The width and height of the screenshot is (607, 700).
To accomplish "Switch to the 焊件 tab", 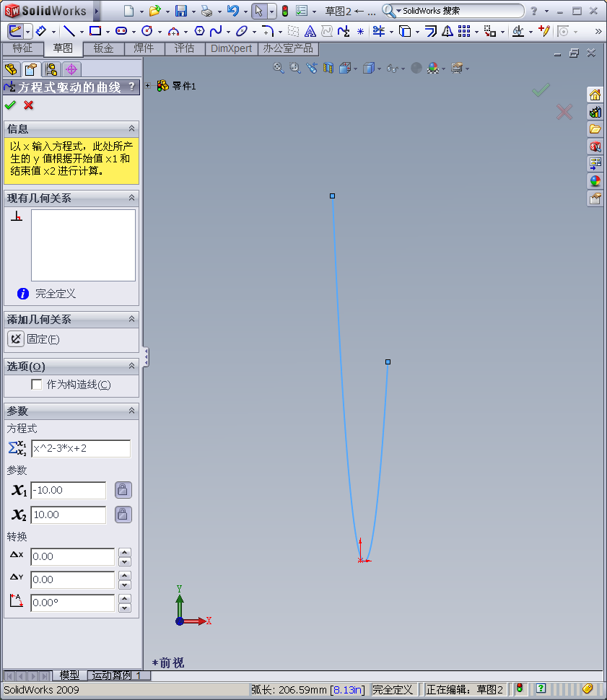I will pyautogui.click(x=144, y=48).
